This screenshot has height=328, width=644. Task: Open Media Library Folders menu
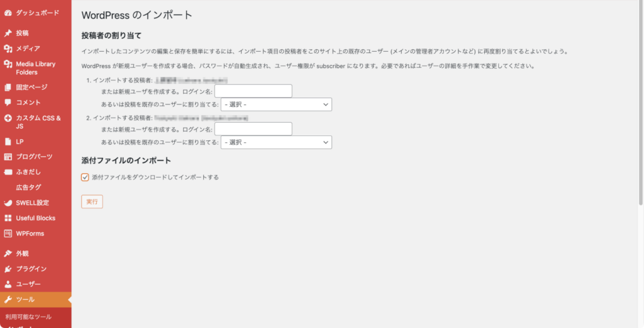click(36, 68)
